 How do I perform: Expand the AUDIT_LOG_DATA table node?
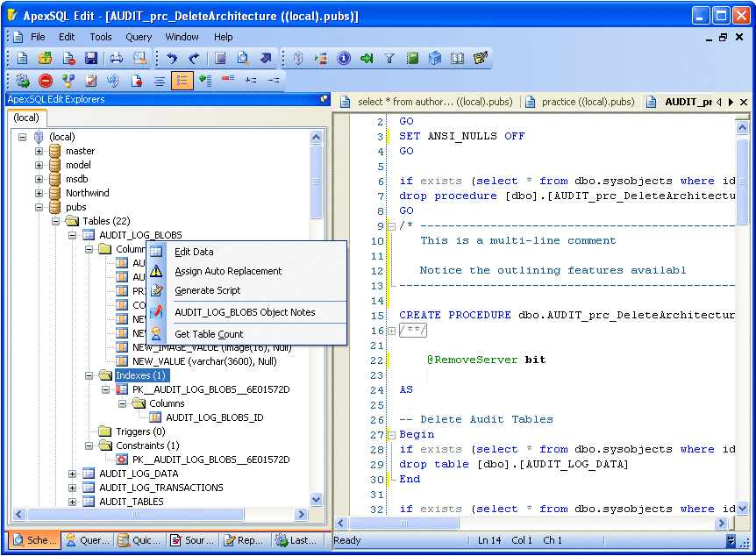click(72, 474)
